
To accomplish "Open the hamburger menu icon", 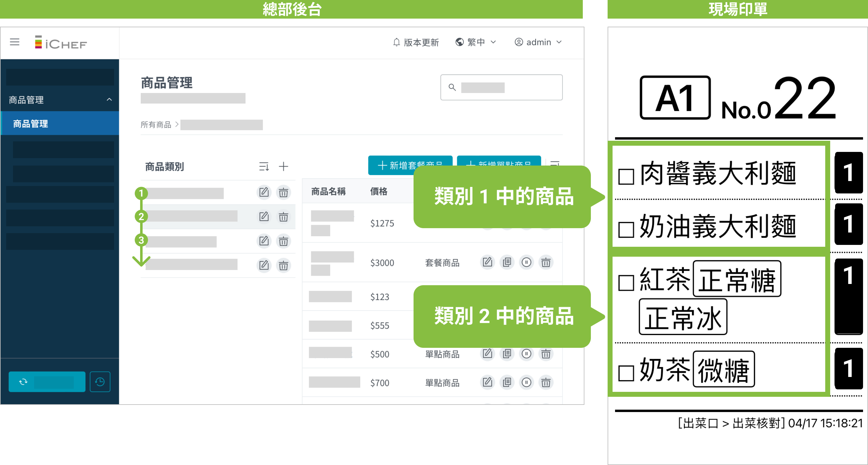I will pos(15,42).
